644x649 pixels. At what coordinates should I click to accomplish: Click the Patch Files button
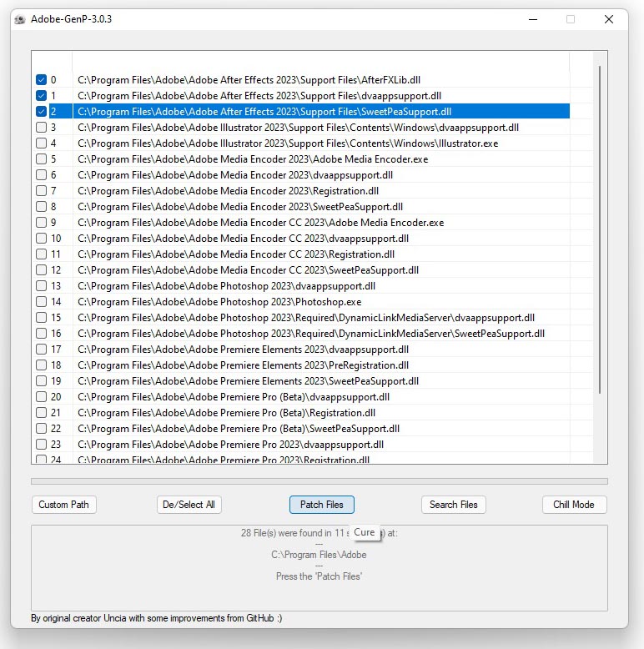[321, 505]
